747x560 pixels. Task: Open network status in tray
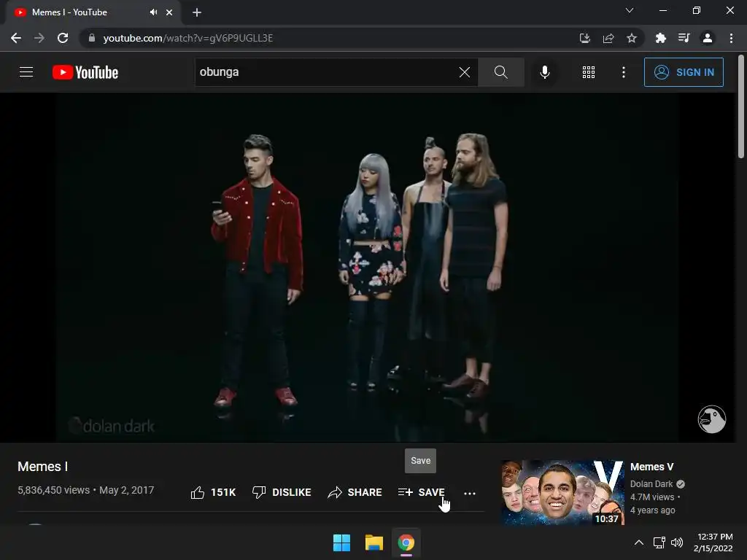[x=659, y=542]
